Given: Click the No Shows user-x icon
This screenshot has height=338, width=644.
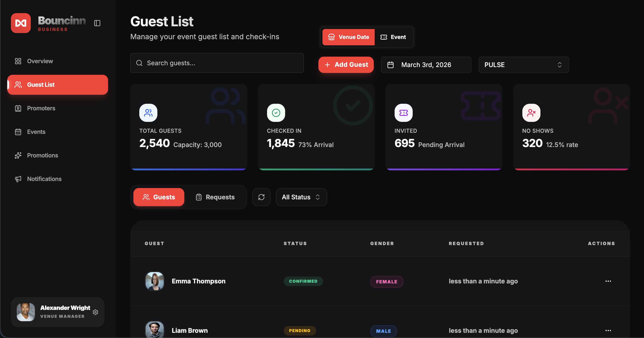Looking at the screenshot, I should 531,113.
